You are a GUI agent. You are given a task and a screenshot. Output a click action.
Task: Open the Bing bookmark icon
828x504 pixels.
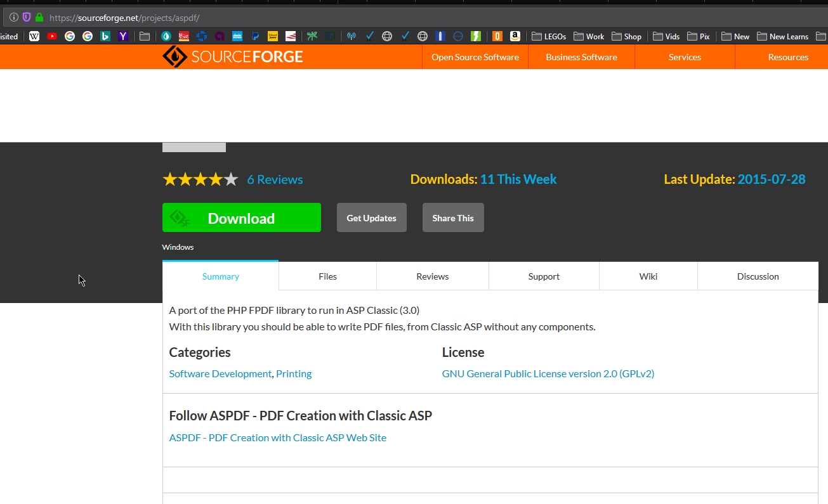(105, 36)
